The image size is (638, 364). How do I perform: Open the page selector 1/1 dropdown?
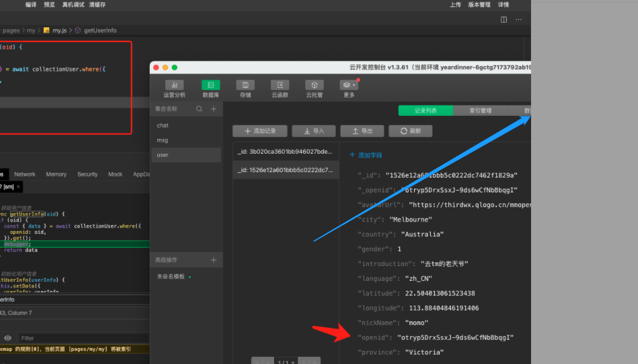[x=286, y=361]
